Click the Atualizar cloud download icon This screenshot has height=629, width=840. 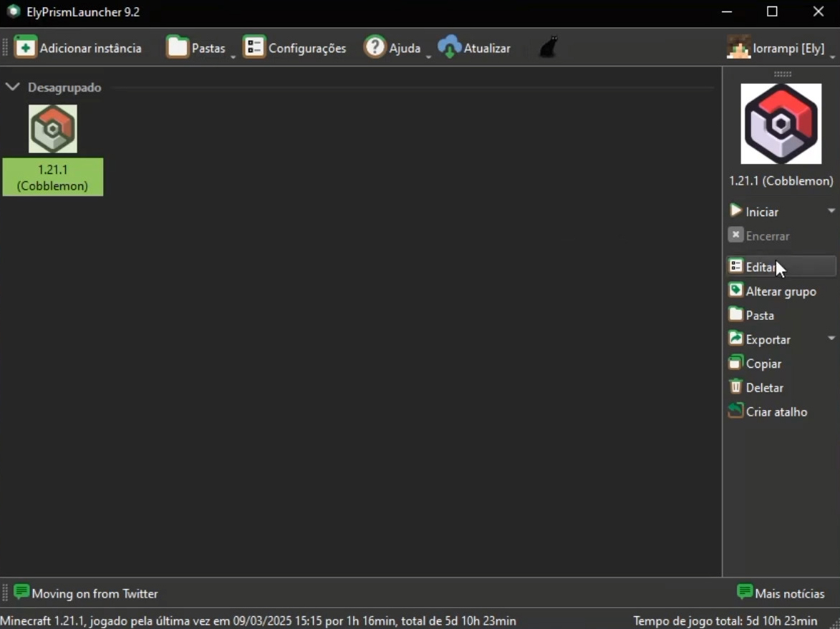(x=450, y=47)
